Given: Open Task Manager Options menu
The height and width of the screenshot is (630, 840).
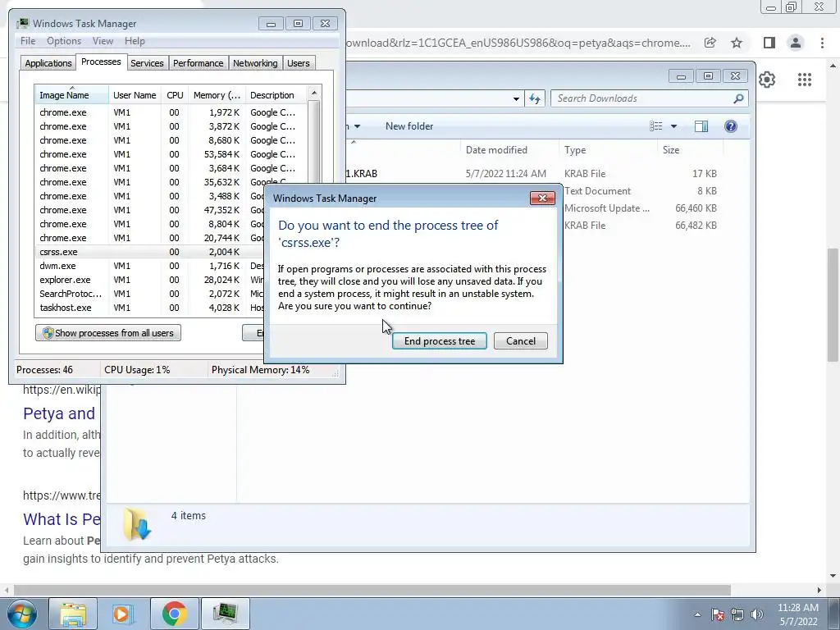Looking at the screenshot, I should pyautogui.click(x=64, y=41).
